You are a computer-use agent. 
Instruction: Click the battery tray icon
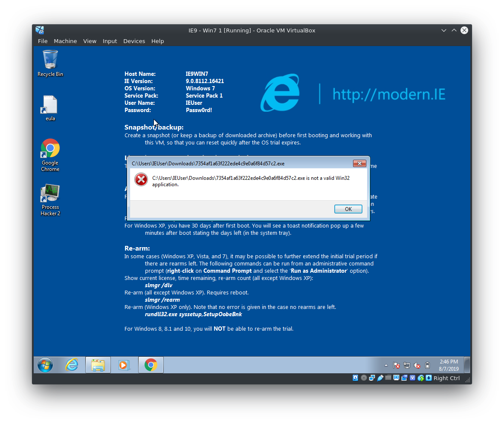click(x=428, y=366)
